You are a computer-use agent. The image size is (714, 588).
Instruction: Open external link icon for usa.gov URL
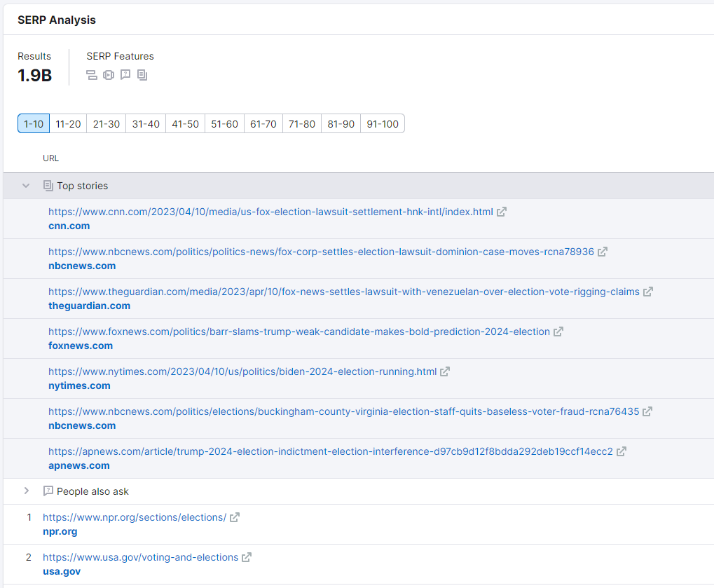[x=247, y=557]
